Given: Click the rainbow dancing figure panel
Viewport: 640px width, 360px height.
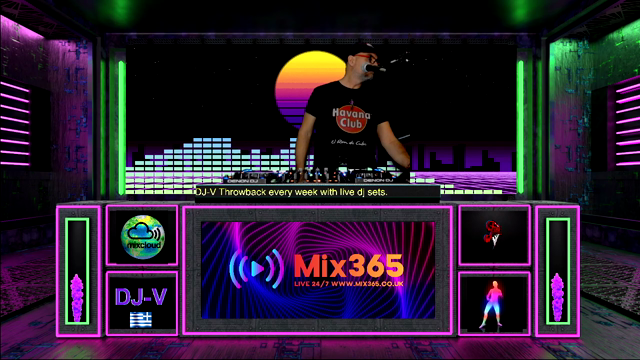Looking at the screenshot, I should (494, 304).
